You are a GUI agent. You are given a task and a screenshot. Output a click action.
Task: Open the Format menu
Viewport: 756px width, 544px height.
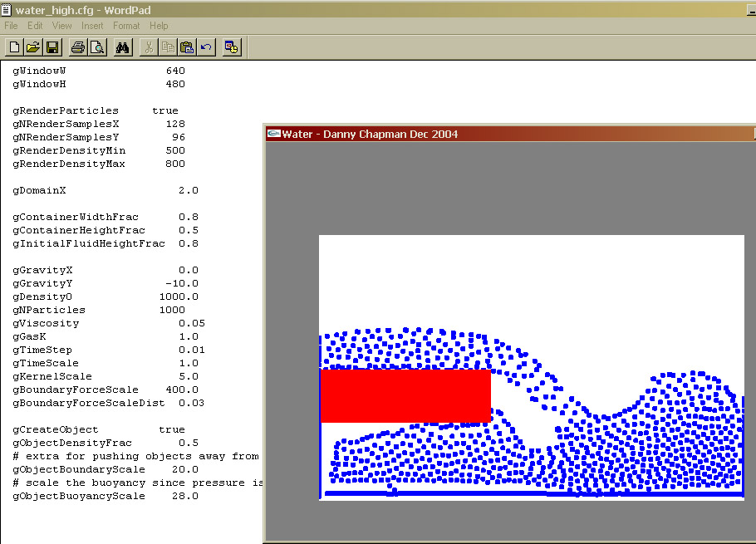[x=126, y=26]
